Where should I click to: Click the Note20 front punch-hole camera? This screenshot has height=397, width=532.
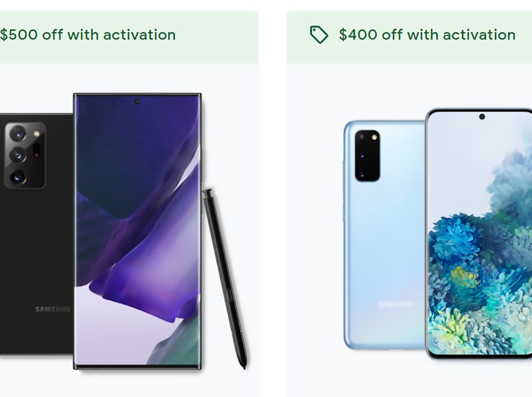tap(137, 102)
